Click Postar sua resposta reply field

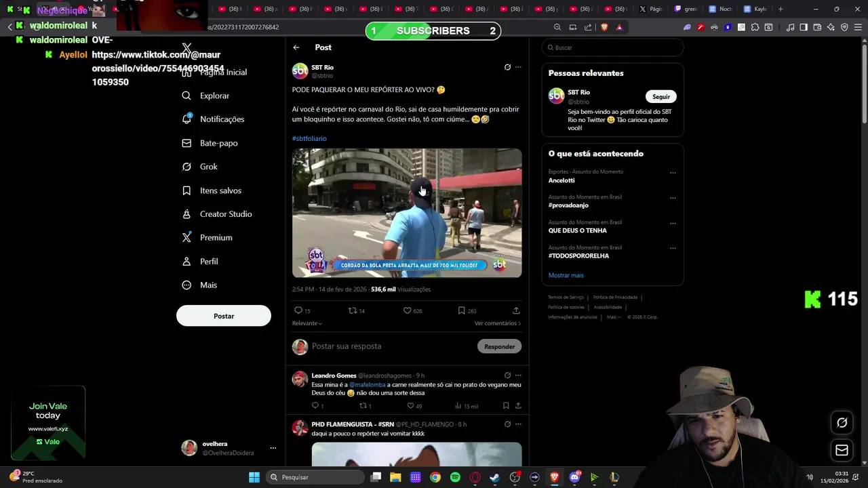click(392, 346)
